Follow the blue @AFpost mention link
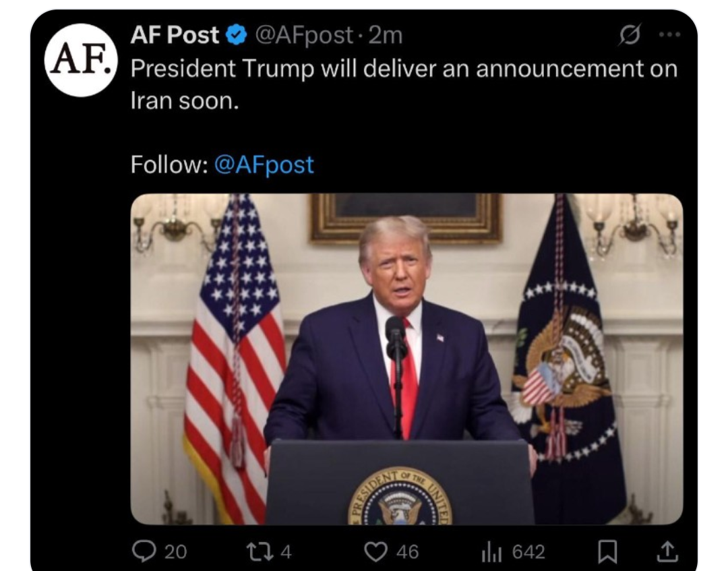The width and height of the screenshot is (728, 571). pyautogui.click(x=264, y=164)
